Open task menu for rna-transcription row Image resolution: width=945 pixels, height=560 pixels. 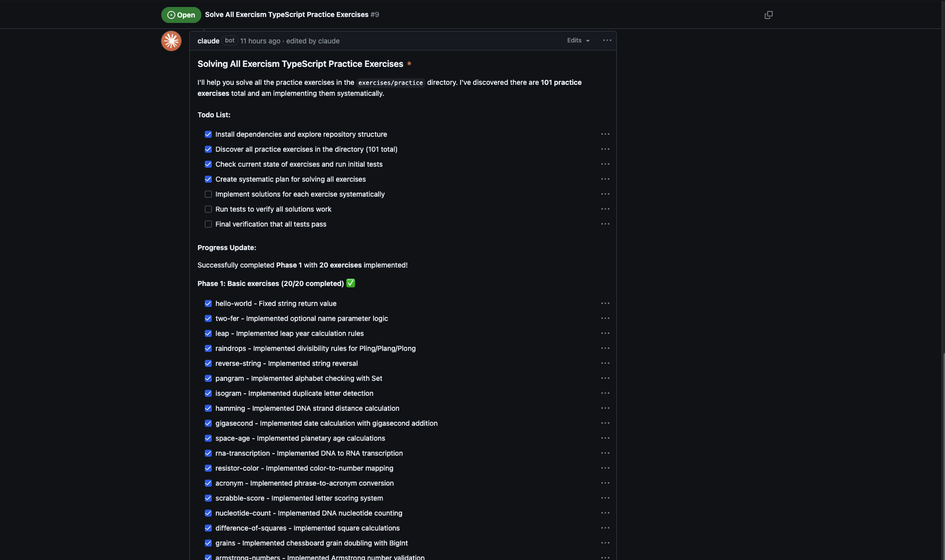click(605, 453)
